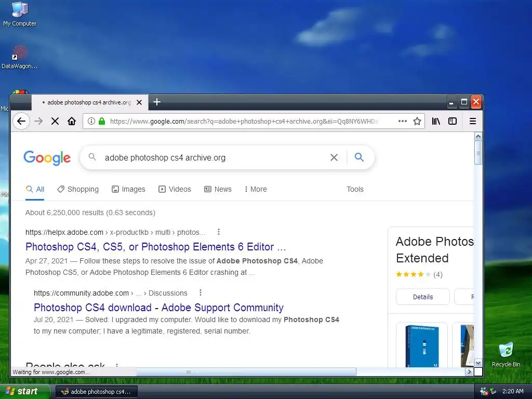Go back with the browser back arrow
The height and width of the screenshot is (399, 532).
pyautogui.click(x=21, y=121)
